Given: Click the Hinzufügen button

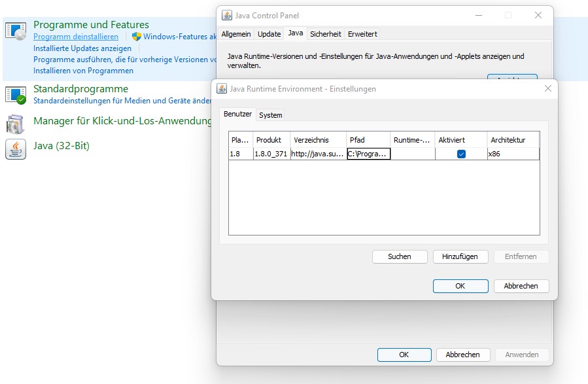Looking at the screenshot, I should point(459,256).
